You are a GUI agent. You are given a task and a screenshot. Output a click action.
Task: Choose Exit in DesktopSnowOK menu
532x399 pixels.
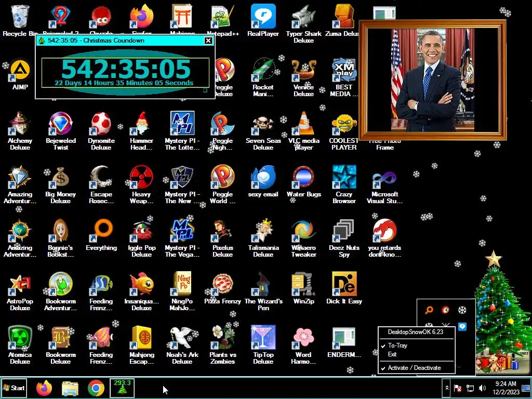coord(416,354)
